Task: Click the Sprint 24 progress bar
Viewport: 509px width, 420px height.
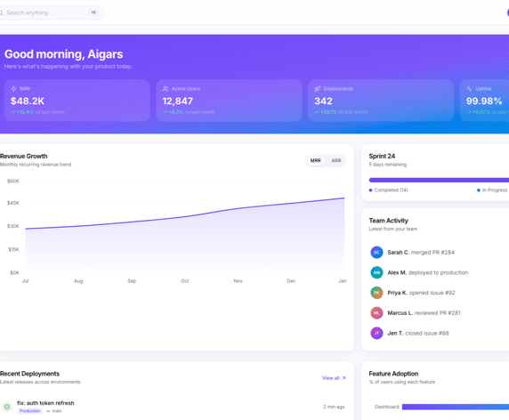Action: click(x=439, y=180)
